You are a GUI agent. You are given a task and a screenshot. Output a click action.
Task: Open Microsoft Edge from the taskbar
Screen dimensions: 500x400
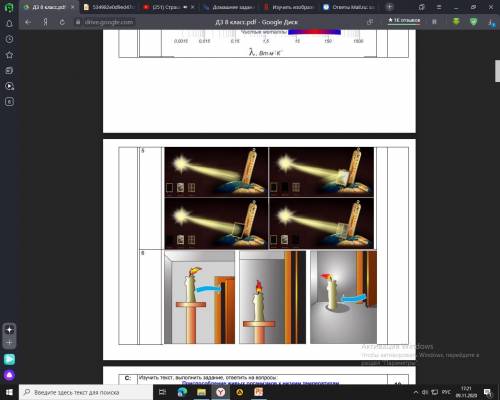(x=182, y=392)
